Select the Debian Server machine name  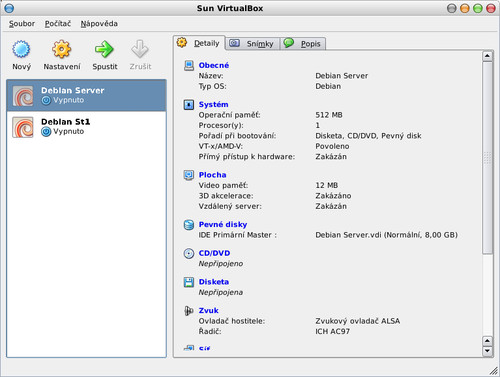tap(73, 90)
